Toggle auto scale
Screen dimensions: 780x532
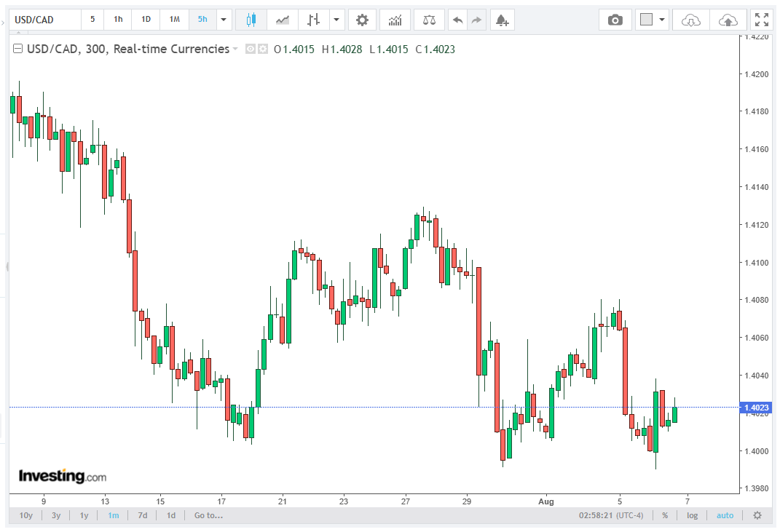(725, 515)
